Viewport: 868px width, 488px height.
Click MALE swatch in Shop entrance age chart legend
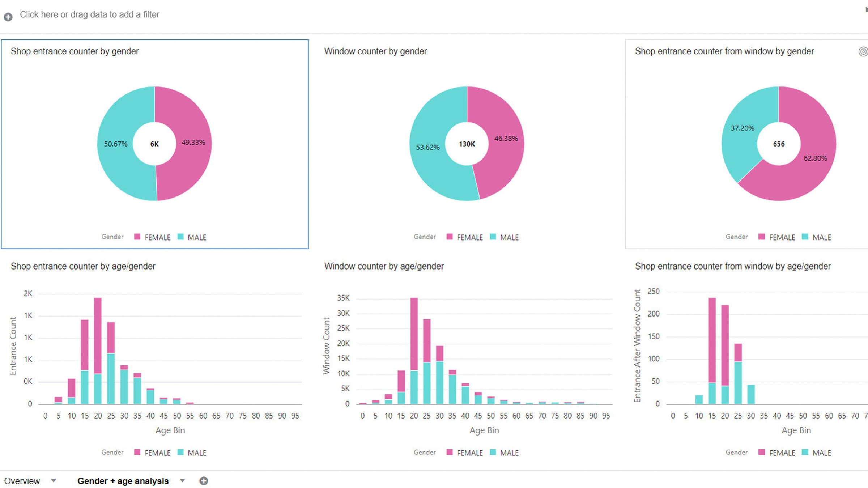point(180,452)
